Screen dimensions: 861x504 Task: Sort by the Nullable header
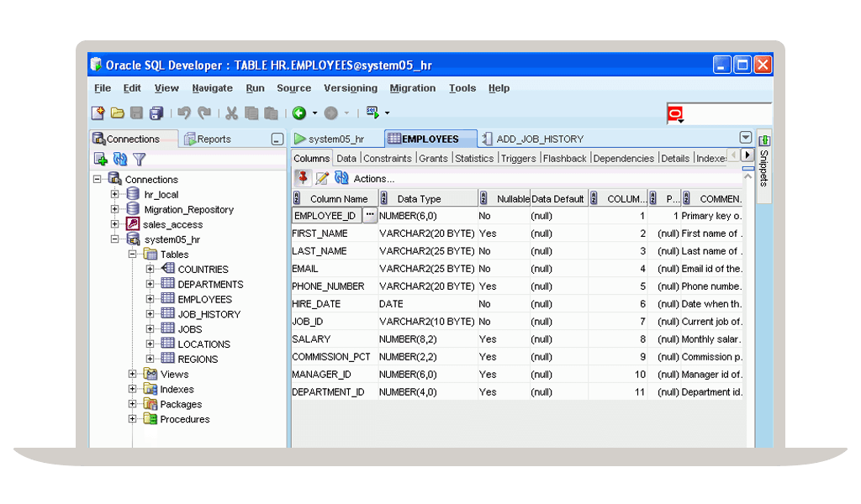coord(504,198)
